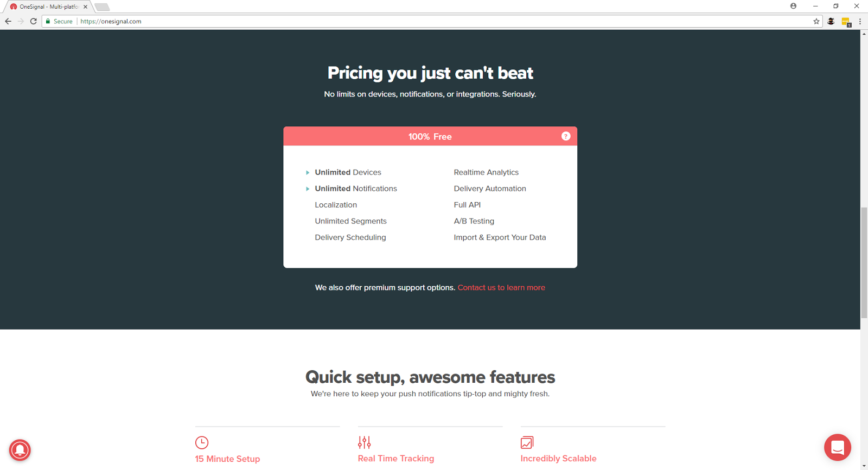Image resolution: width=868 pixels, height=470 pixels.
Task: Click the avatar extension icon in toolbar
Action: click(831, 21)
